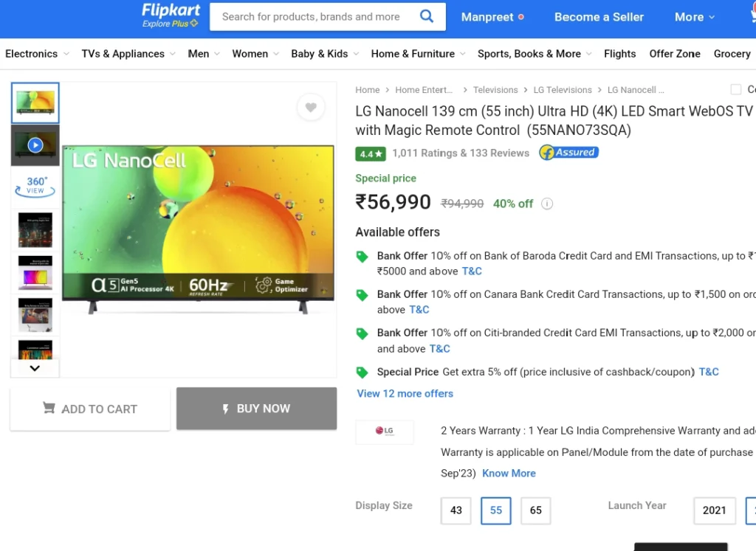Click the Flipkart Assured badge
The width and height of the screenshot is (756, 551).
569,152
